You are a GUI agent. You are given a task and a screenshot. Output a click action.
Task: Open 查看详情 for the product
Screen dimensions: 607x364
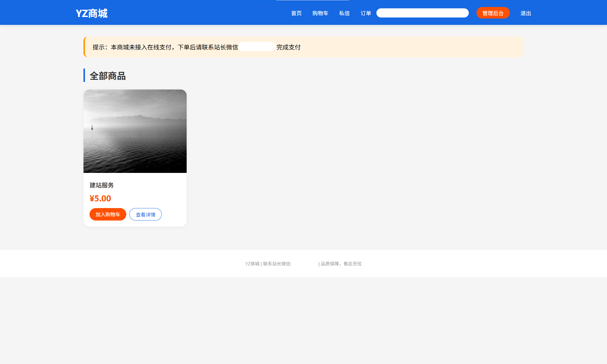pos(145,214)
